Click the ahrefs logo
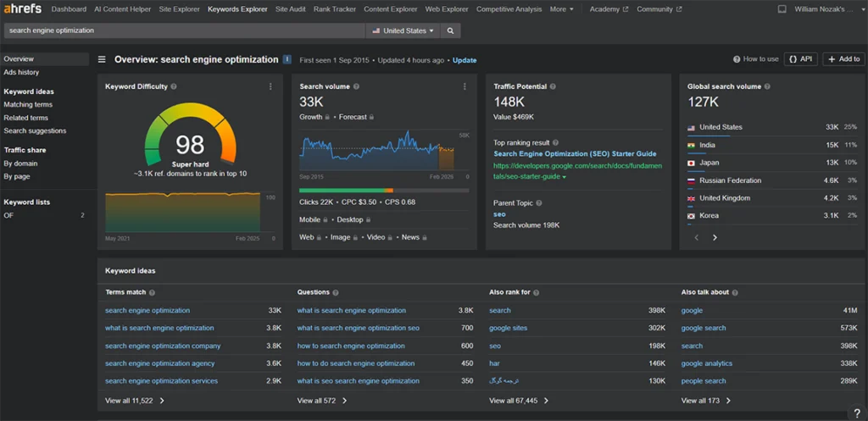This screenshot has width=868, height=421. 23,8
